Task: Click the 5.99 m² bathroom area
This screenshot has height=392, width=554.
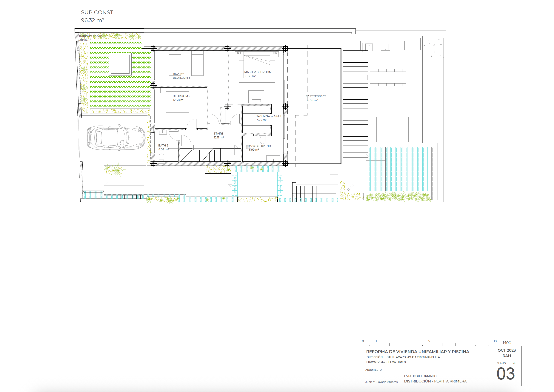Action: [x=254, y=150]
